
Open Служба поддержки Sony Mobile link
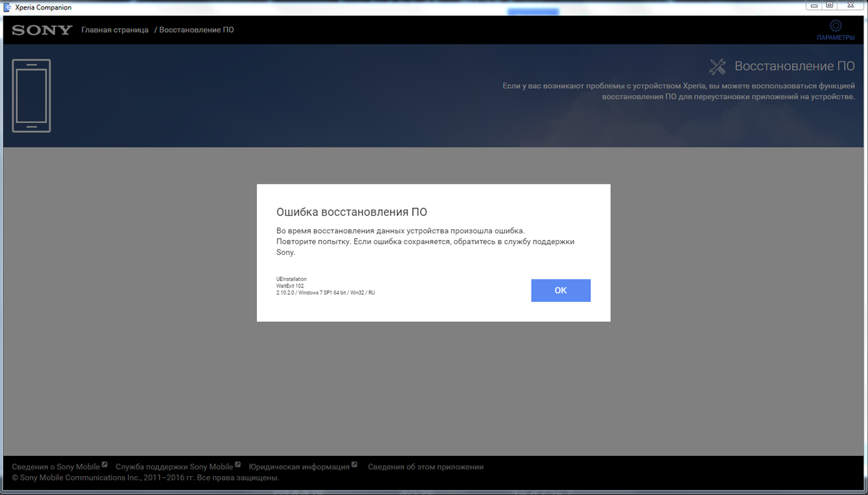pos(174,467)
